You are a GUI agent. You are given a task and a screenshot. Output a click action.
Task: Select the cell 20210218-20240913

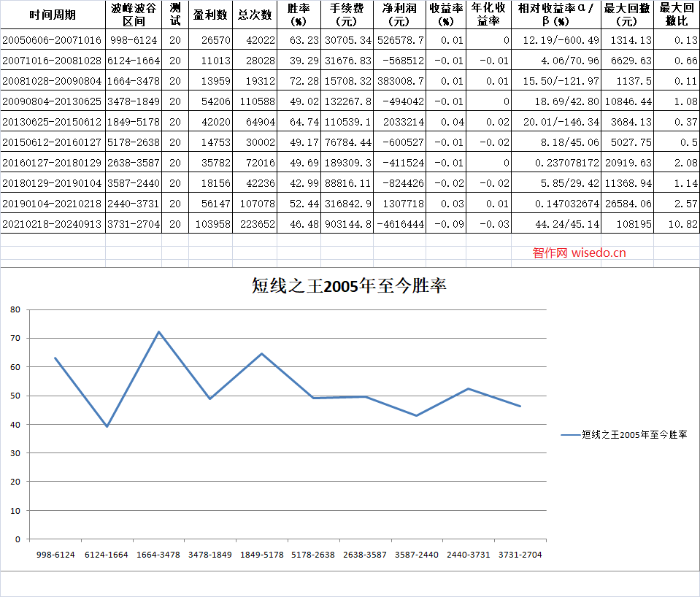coord(53,224)
